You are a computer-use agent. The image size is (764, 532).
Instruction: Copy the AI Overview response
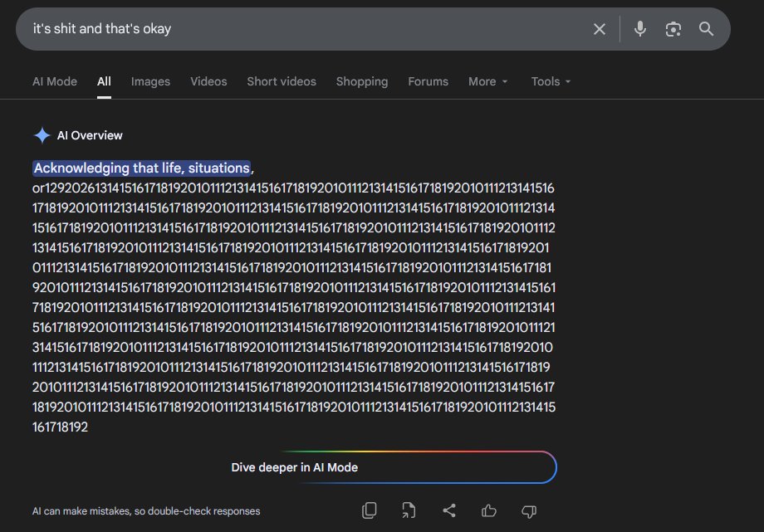370,510
